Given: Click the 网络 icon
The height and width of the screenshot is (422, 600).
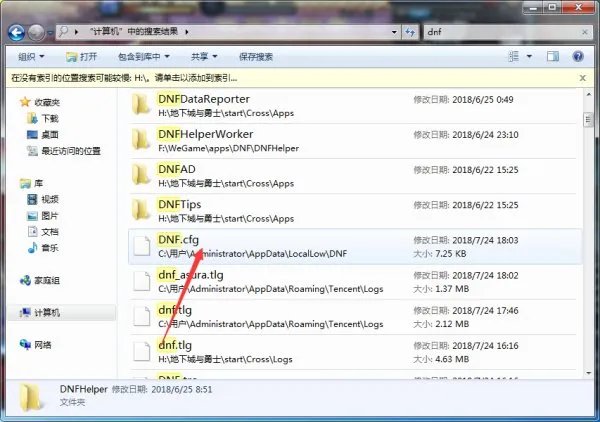Looking at the screenshot, I should (x=25, y=345).
